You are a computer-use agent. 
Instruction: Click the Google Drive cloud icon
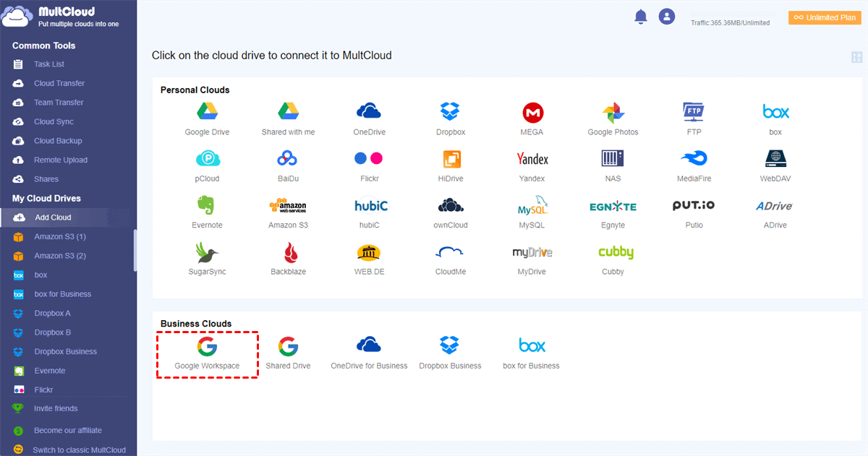(x=207, y=112)
